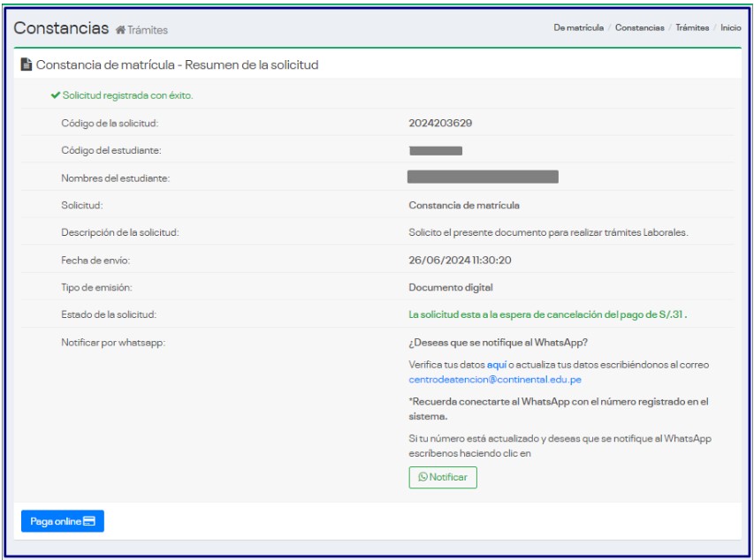Click the green pending payment status message
754x560 pixels.
pos(547,314)
